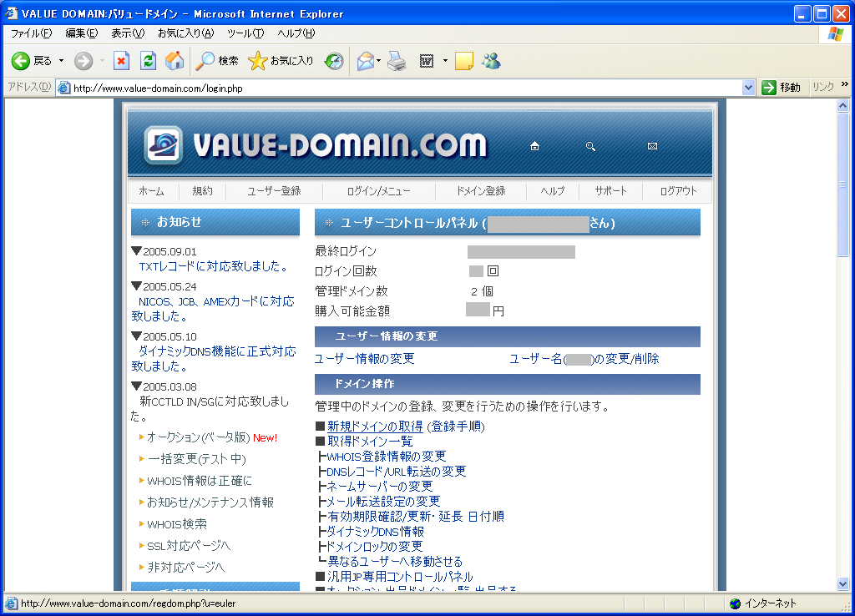Expand the Mail button dropdown arrow
The image size is (855, 616).
pos(378,61)
